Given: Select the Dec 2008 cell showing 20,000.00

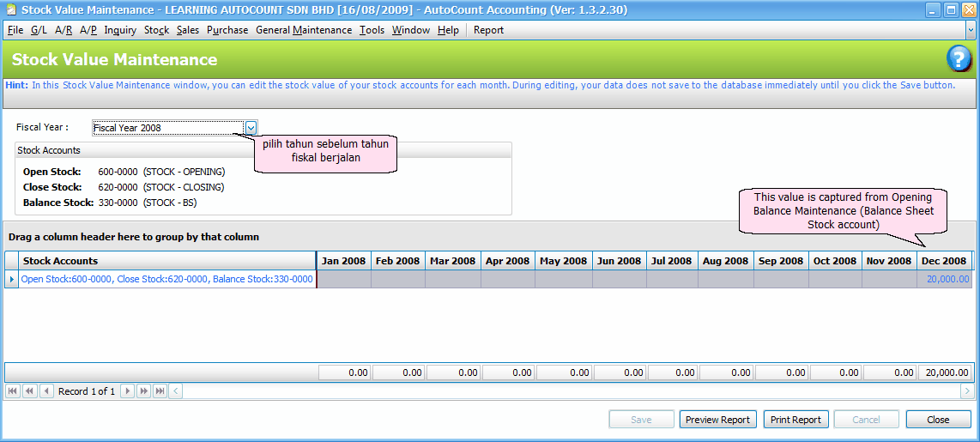Looking at the screenshot, I should 945,279.
